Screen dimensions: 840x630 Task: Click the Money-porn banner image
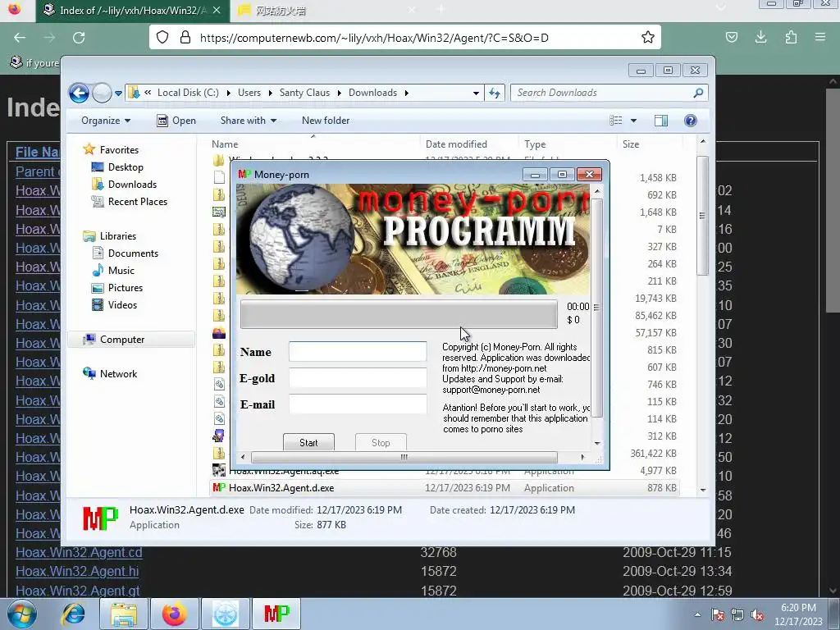[x=413, y=240]
